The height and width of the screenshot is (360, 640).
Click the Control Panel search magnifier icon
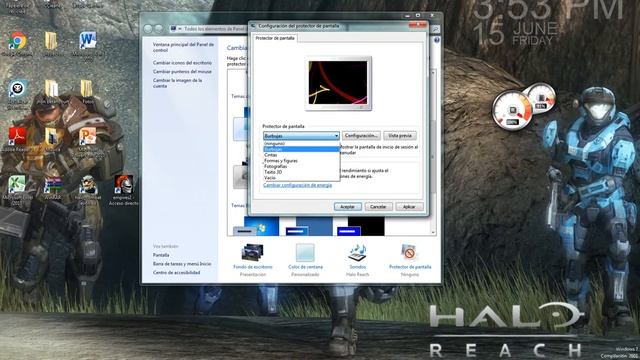click(436, 29)
